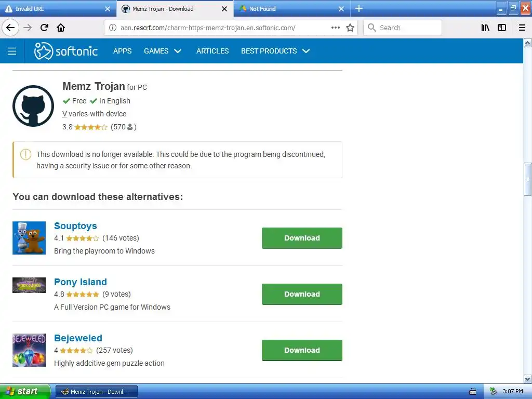Click the keyboard icon in the taskbar
The width and height of the screenshot is (532, 399).
(x=472, y=392)
